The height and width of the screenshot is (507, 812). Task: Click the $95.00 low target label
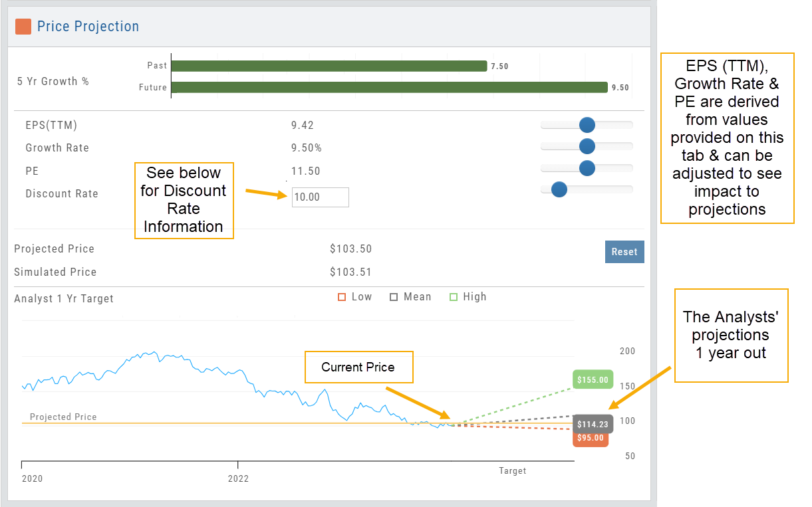[x=591, y=438]
